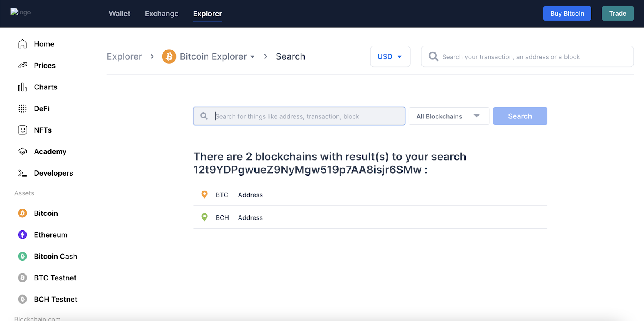644x321 pixels.
Task: Click the blue Search button
Action: tap(520, 116)
